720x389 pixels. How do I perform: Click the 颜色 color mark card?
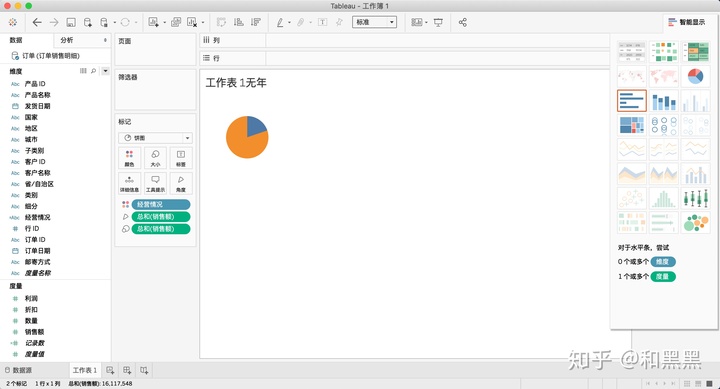129,158
